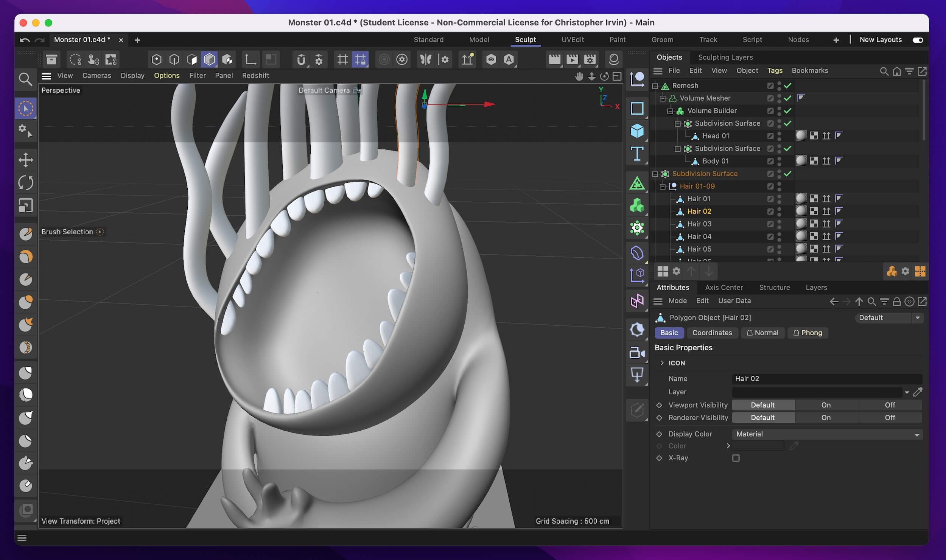The image size is (946, 560).
Task: Click the undo arrow icon
Action: click(x=25, y=40)
